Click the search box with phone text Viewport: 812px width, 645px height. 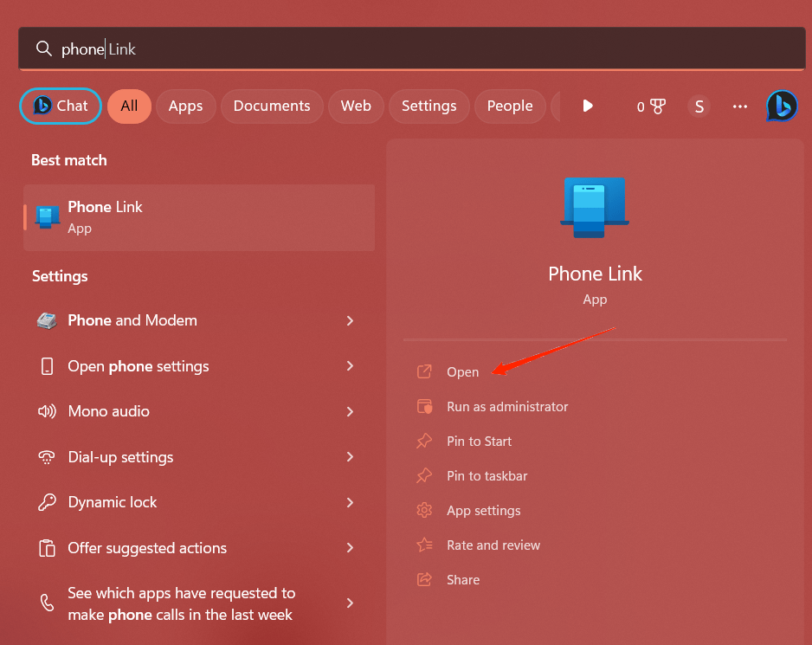click(x=412, y=48)
